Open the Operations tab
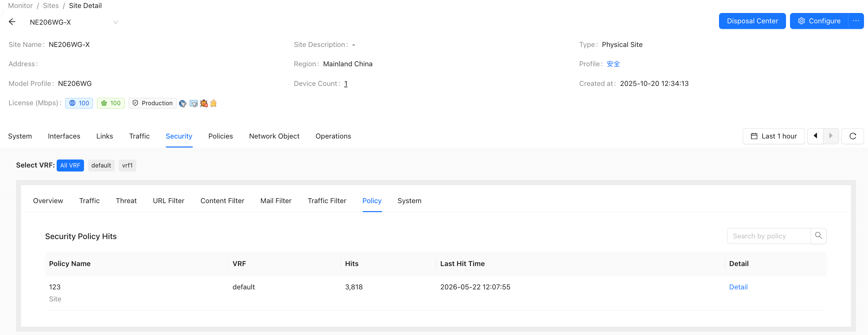The height and width of the screenshot is (335, 868). (x=333, y=136)
